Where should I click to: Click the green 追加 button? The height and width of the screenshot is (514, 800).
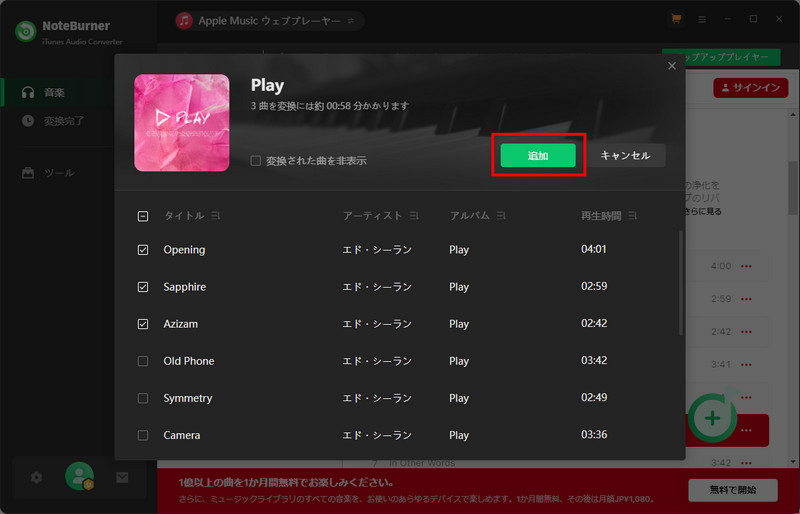[538, 155]
